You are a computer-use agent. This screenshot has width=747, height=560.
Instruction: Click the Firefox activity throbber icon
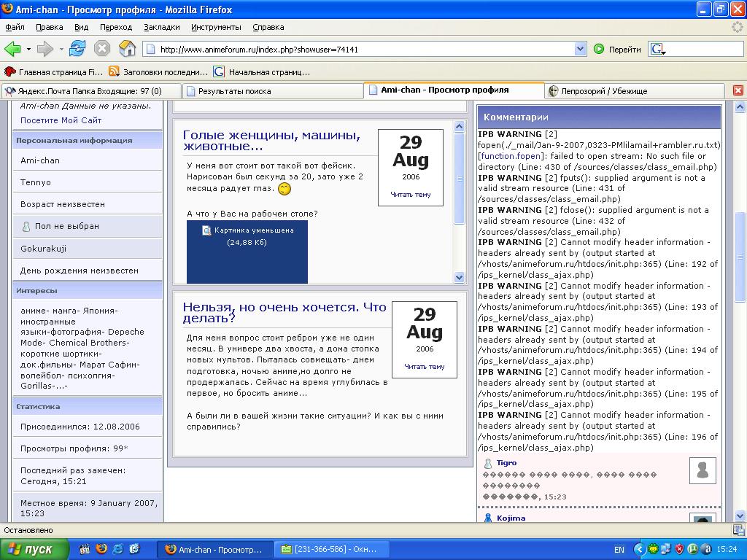(737, 27)
